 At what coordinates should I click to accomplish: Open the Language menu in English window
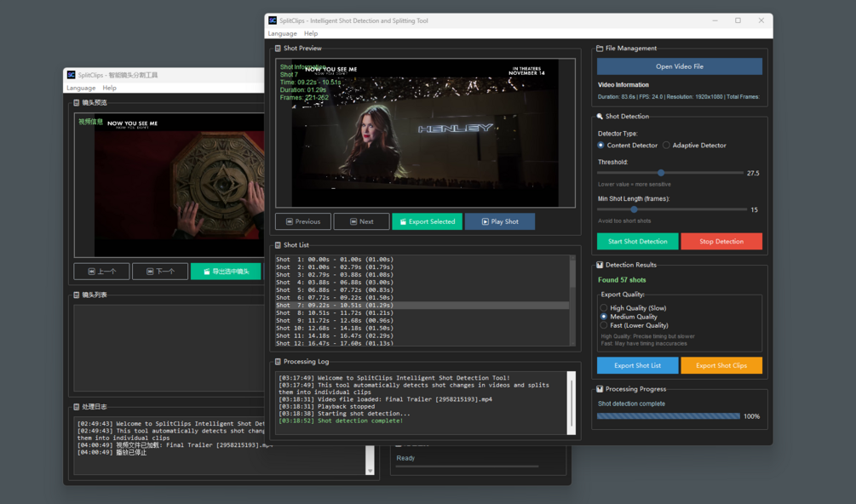pyautogui.click(x=282, y=33)
